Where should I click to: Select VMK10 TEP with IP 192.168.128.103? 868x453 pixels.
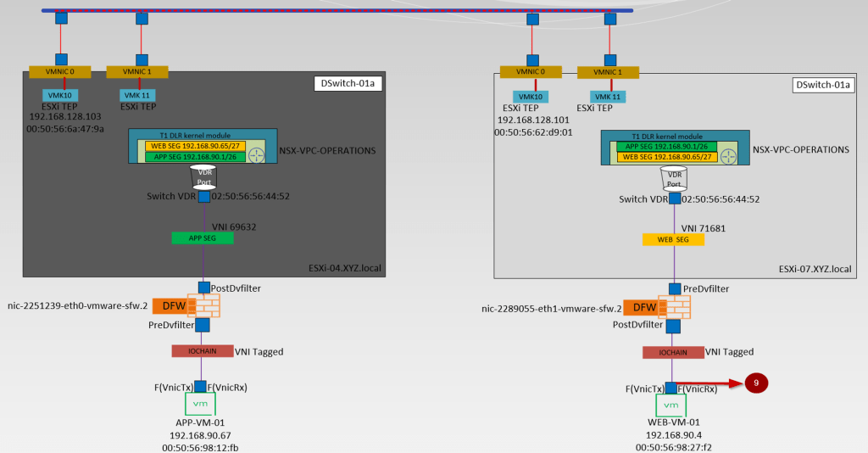[60, 95]
